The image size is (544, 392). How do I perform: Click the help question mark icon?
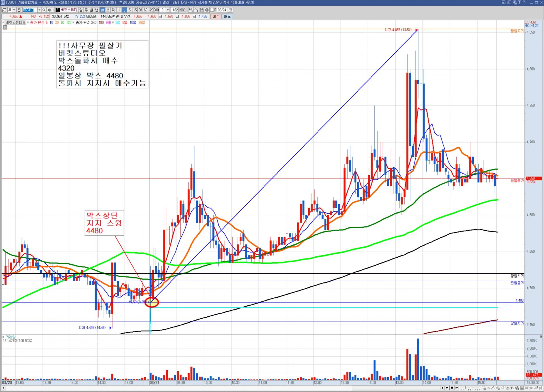pyautogui.click(x=524, y=2)
